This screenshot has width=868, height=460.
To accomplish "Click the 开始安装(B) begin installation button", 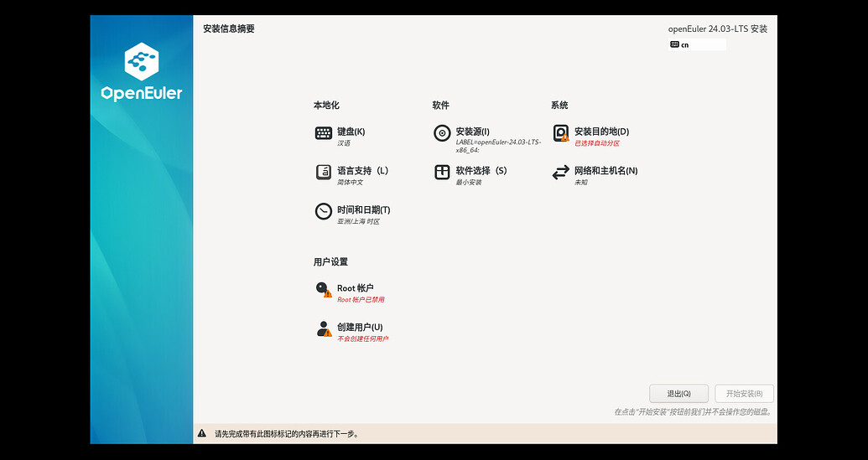I will (744, 394).
